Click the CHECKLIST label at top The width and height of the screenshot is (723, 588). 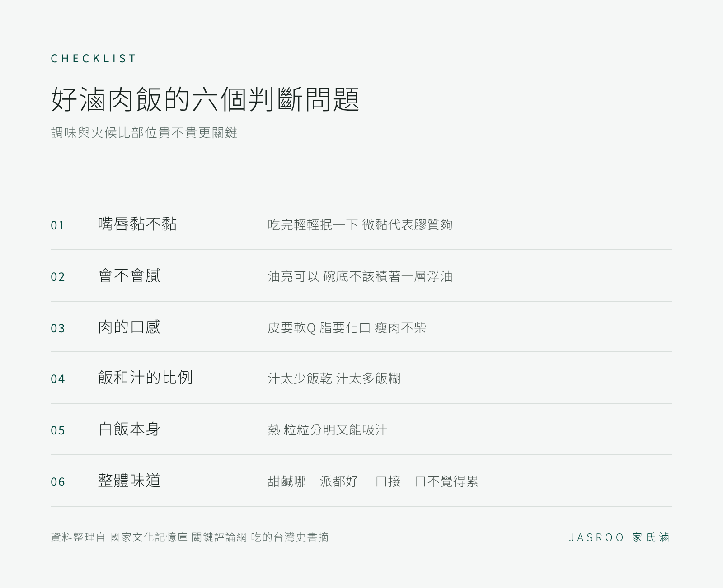click(93, 58)
